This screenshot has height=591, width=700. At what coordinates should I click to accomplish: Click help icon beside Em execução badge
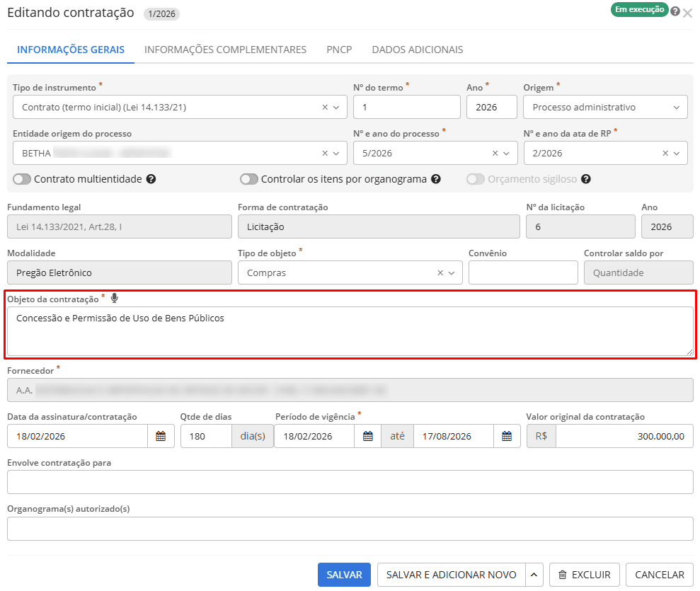coord(675,11)
